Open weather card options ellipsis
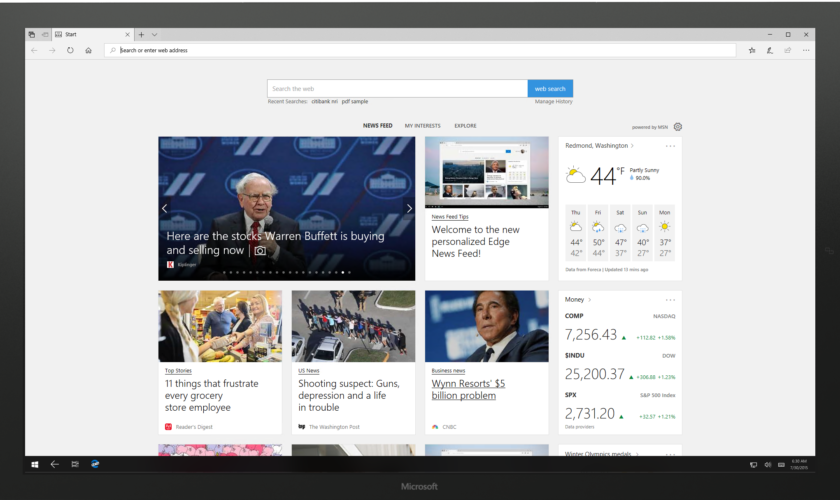 670,146
